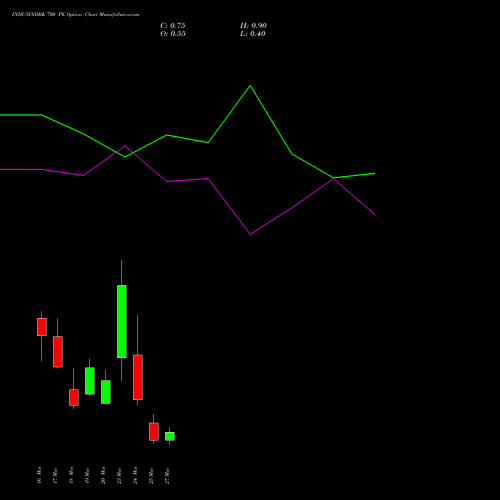Click the low value 'L: 0.40'
The width and height of the screenshot is (500, 500).
coord(253,34)
